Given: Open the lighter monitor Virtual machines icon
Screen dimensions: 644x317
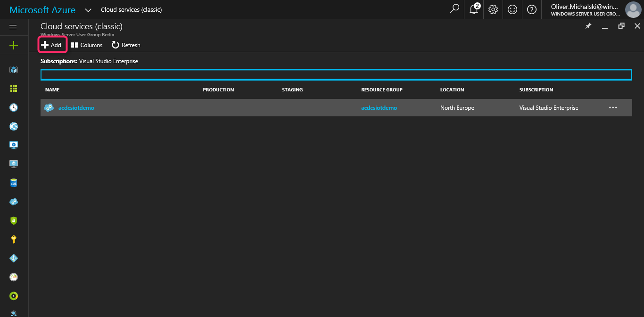Looking at the screenshot, I should (14, 164).
